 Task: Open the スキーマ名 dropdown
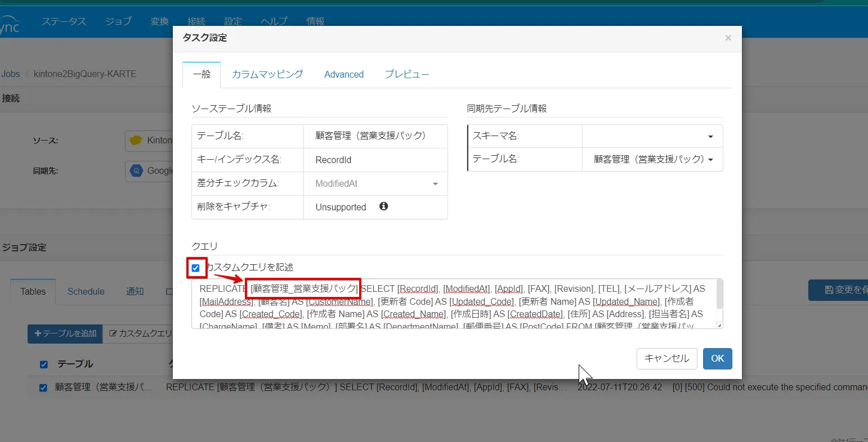[x=710, y=137]
